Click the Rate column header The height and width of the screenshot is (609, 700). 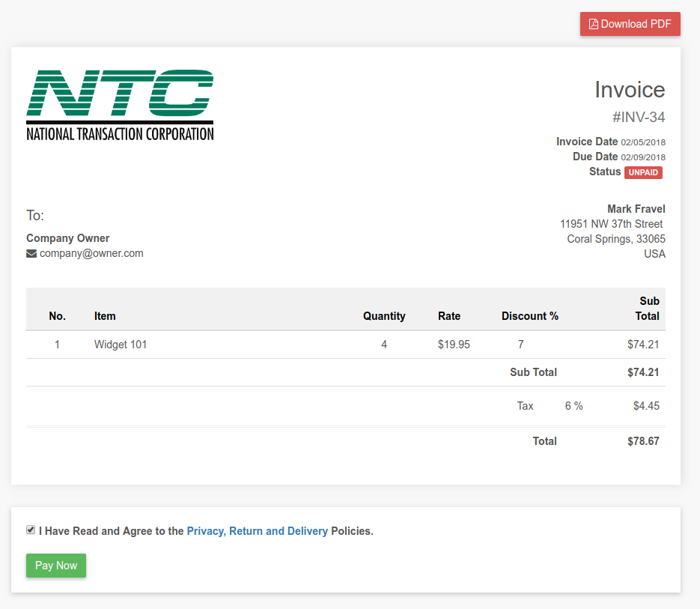tap(449, 316)
